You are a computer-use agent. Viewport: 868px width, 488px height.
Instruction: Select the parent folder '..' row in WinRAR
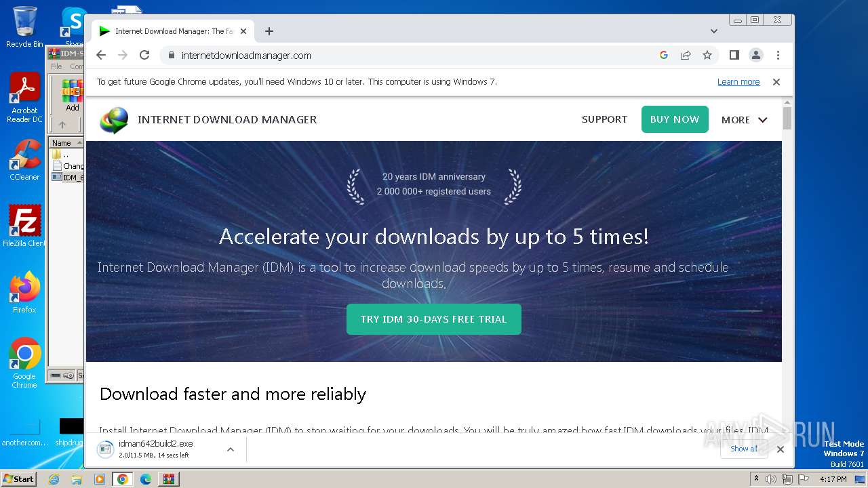click(x=66, y=155)
